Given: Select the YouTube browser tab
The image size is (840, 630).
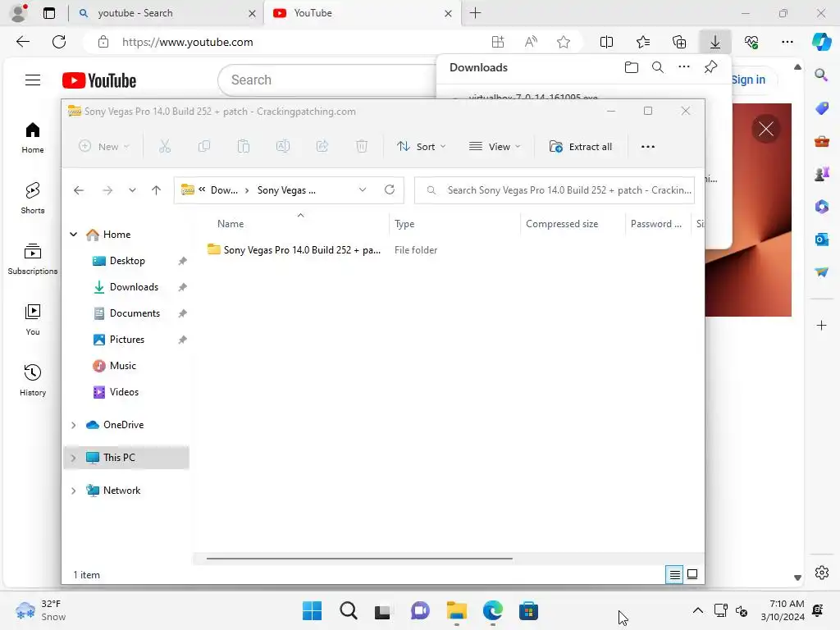Looking at the screenshot, I should click(361, 13).
